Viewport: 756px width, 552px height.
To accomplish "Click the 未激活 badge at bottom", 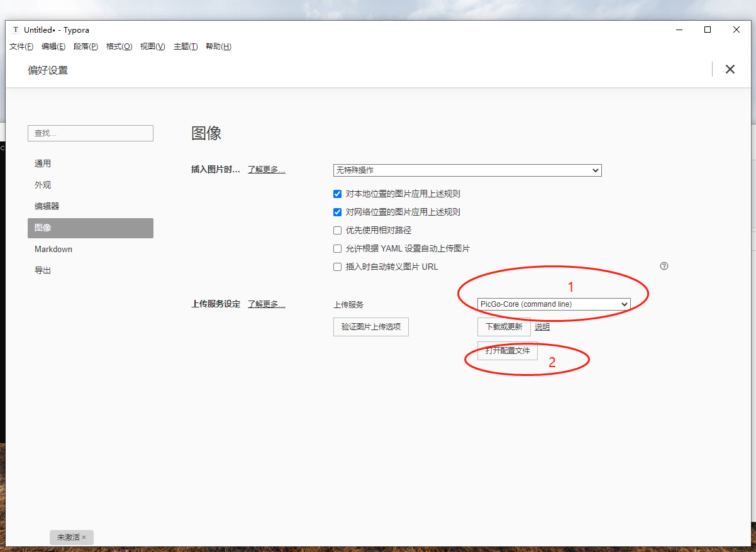I will (x=72, y=538).
